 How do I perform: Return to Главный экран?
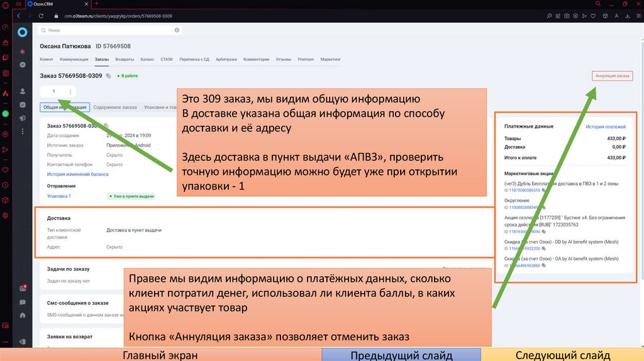coord(160,355)
